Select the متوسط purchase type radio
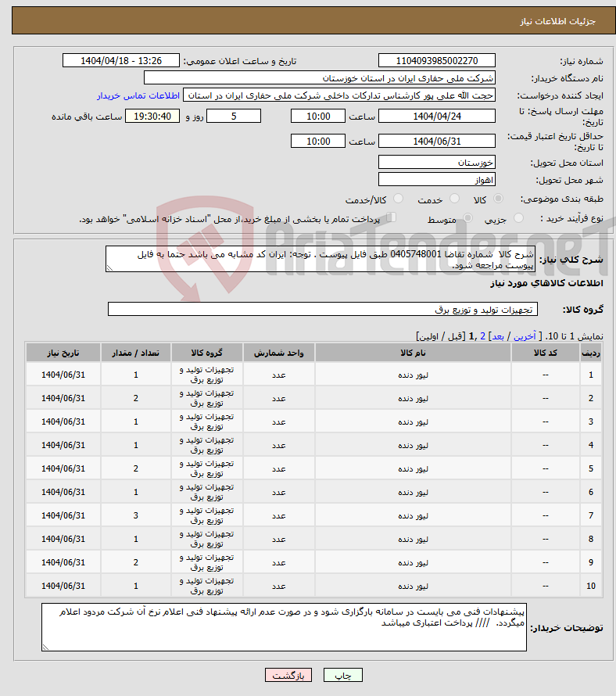 pyautogui.click(x=467, y=218)
